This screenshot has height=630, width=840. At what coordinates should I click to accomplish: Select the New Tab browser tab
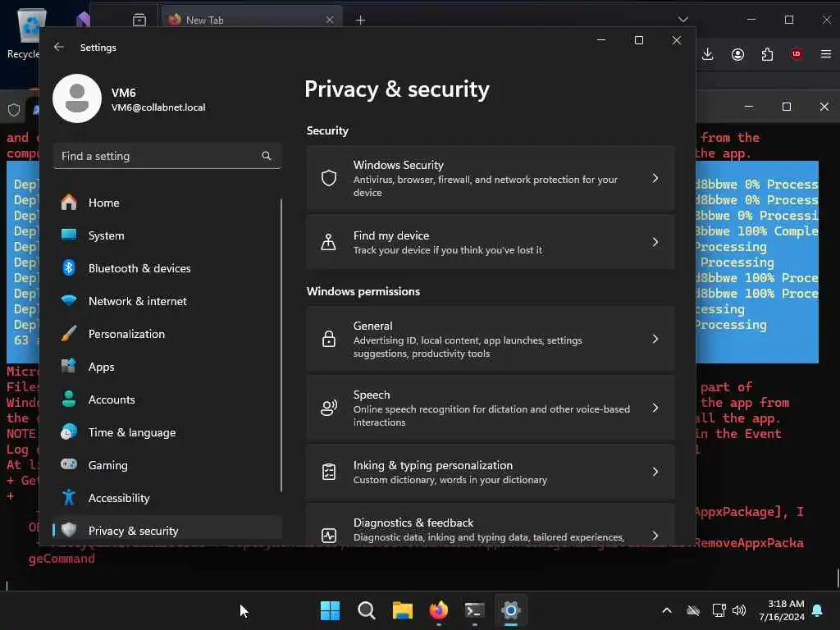click(252, 20)
